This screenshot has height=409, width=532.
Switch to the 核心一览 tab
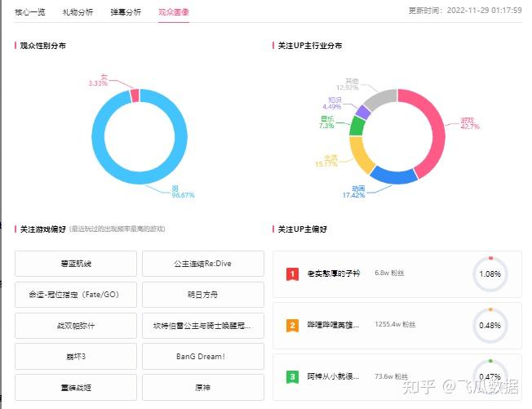(x=30, y=12)
